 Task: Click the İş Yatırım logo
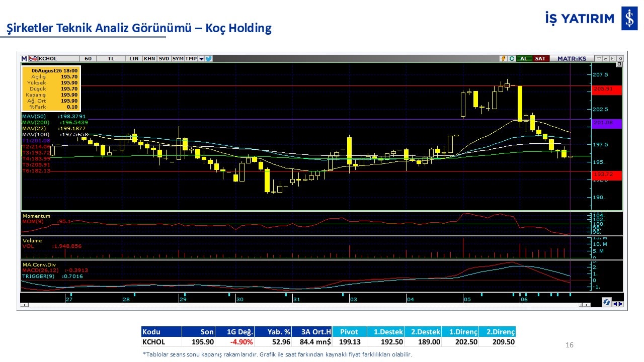click(x=591, y=19)
